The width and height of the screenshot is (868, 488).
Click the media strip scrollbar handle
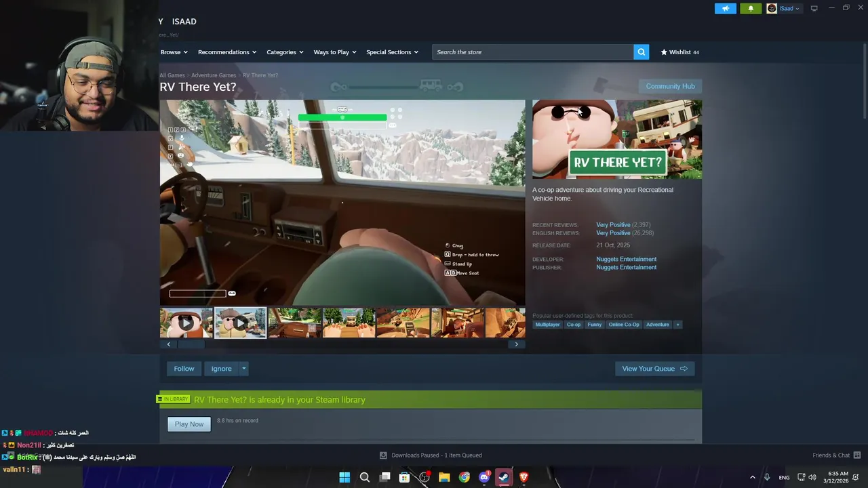click(x=191, y=344)
